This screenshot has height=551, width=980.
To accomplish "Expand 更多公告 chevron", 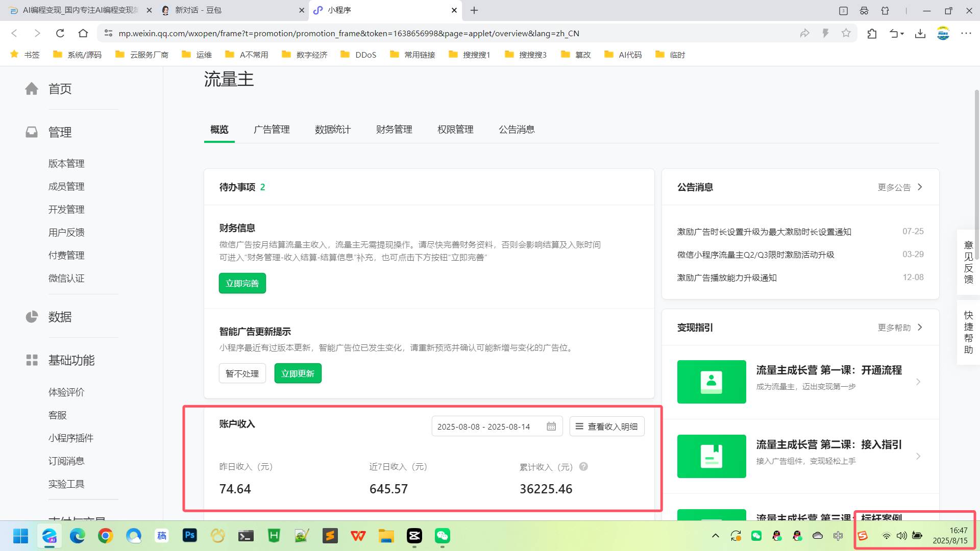I will [920, 187].
